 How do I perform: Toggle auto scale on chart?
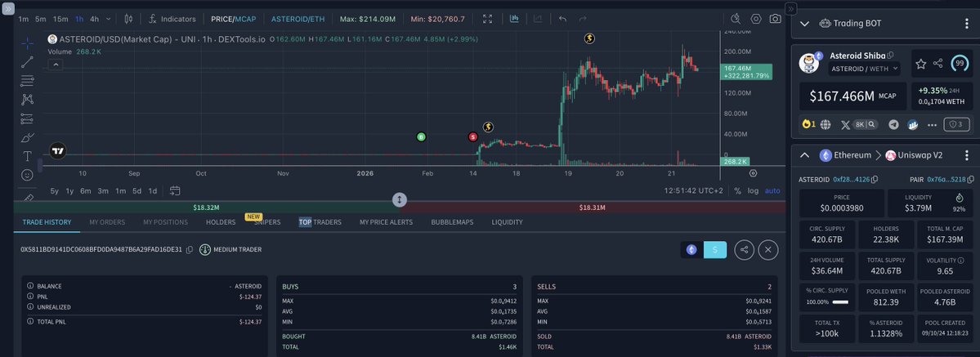pos(772,190)
